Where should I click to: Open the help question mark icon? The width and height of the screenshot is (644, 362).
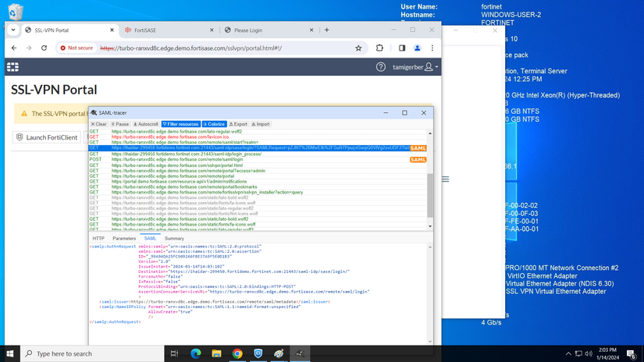(381, 67)
